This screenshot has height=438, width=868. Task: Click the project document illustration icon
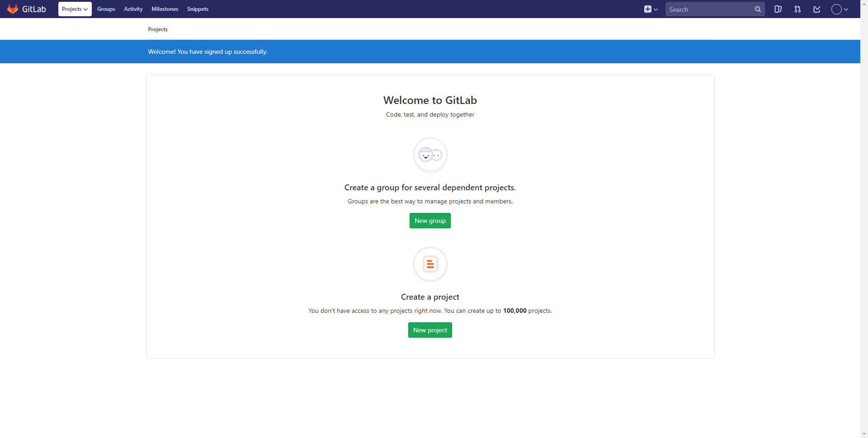[x=430, y=264]
